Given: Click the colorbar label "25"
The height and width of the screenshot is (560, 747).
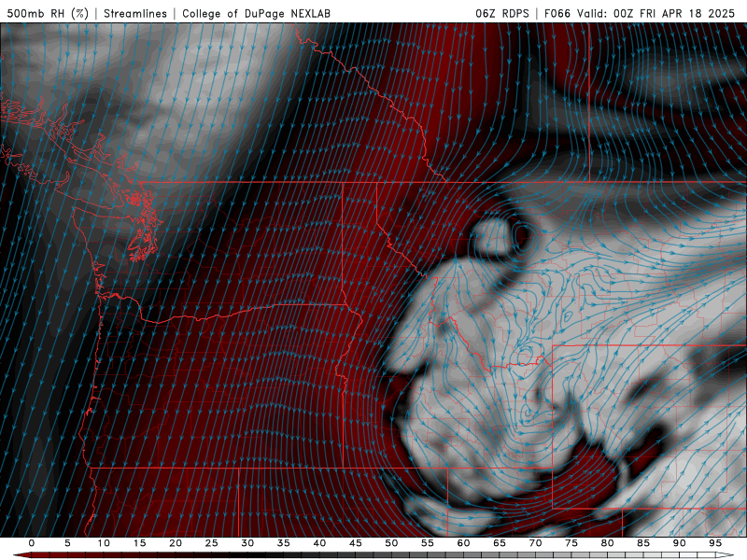Looking at the screenshot, I should [x=212, y=543].
